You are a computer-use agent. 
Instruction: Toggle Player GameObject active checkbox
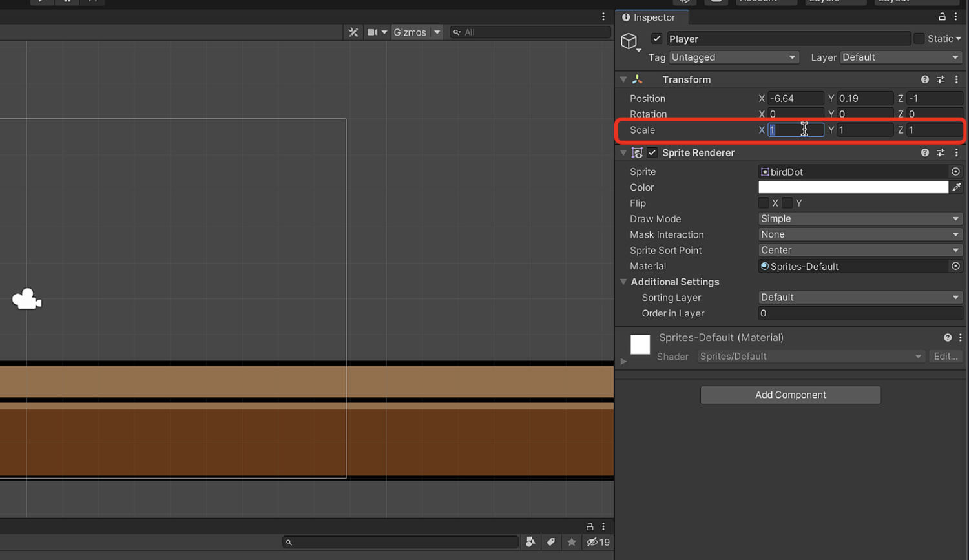click(x=657, y=39)
